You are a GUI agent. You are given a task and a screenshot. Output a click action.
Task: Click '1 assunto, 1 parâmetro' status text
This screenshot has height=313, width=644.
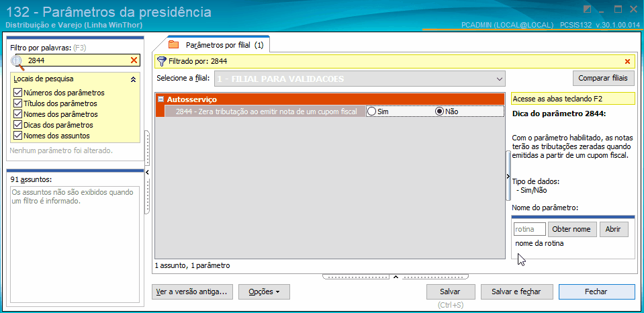(x=192, y=265)
